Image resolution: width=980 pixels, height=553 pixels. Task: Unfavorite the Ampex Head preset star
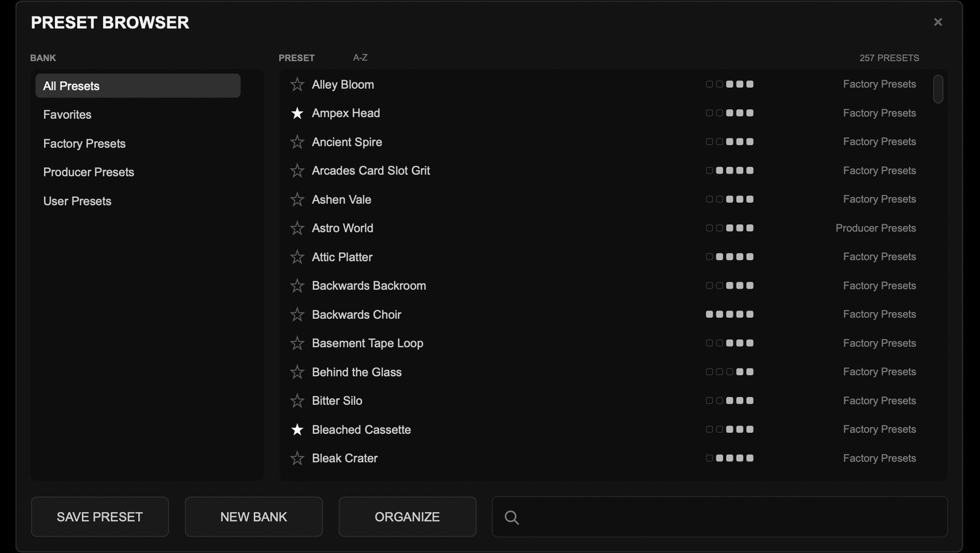[297, 113]
